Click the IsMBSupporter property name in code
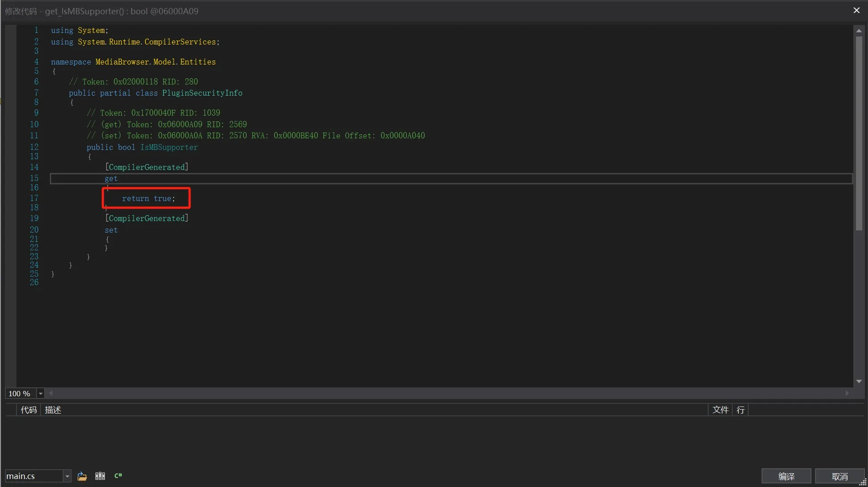Screen dimensions: 868x487 pos(169,147)
